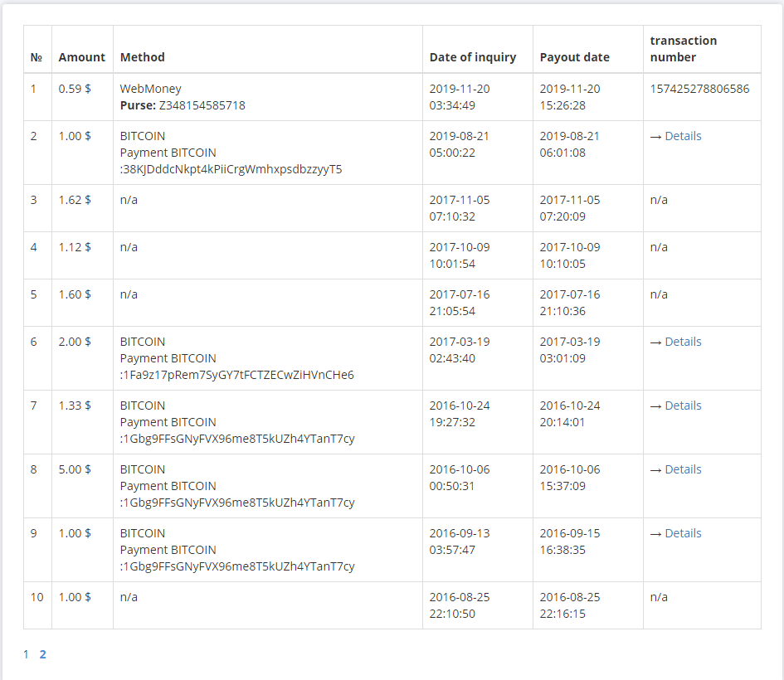Viewport: 784px width, 680px height.
Task: Click row number 10 in the table
Action: tap(37, 597)
